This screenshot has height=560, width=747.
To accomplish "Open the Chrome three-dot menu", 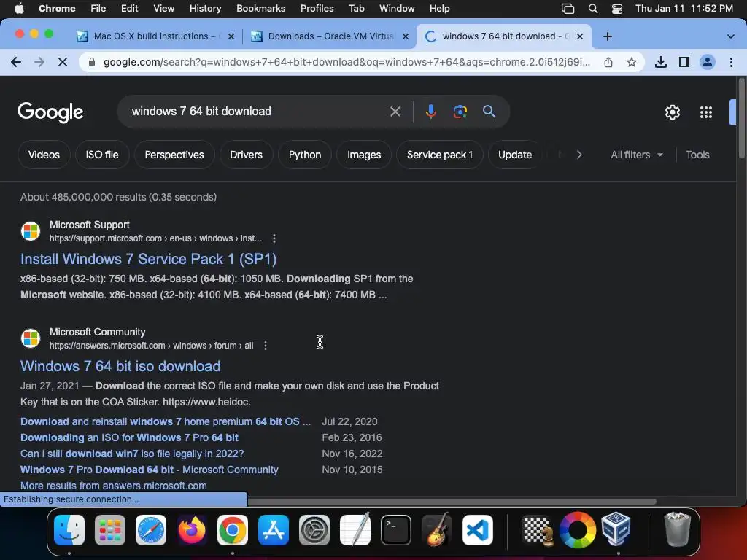I will [731, 62].
